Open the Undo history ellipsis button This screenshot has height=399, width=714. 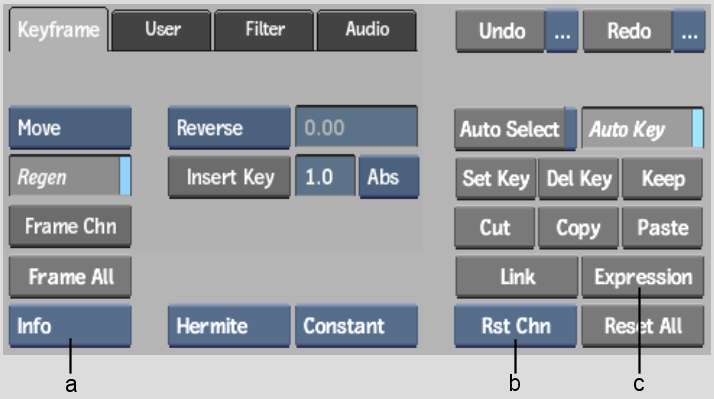pyautogui.click(x=561, y=32)
